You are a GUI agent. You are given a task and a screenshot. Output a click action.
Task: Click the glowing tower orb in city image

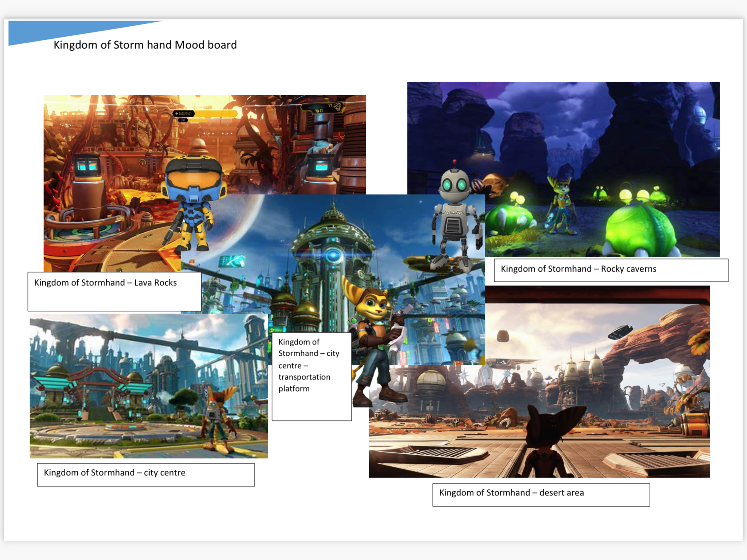coord(333,255)
